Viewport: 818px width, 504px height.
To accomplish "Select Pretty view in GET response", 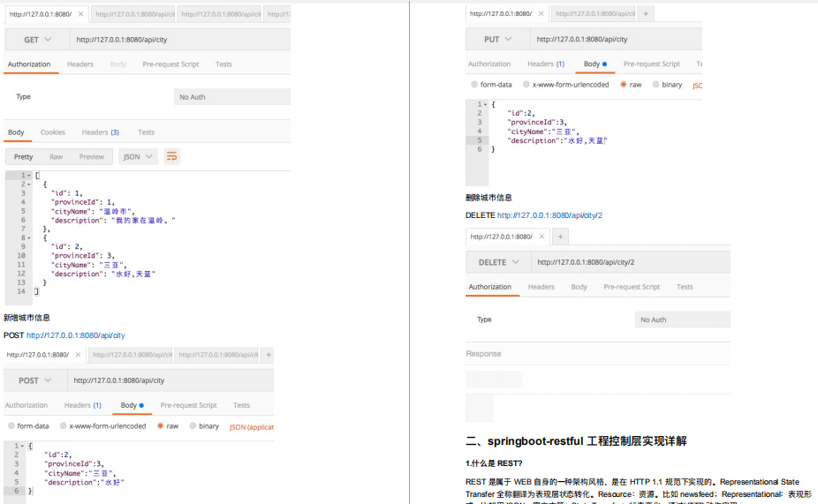I will pos(24,156).
